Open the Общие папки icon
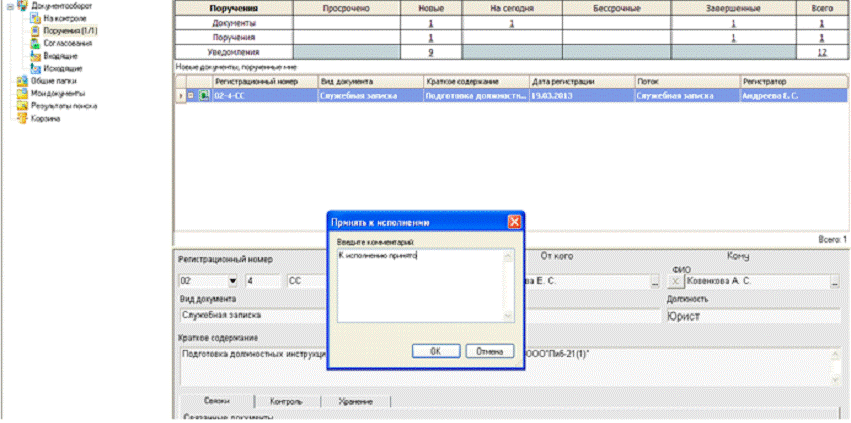The height and width of the screenshot is (423, 851). click(x=22, y=80)
